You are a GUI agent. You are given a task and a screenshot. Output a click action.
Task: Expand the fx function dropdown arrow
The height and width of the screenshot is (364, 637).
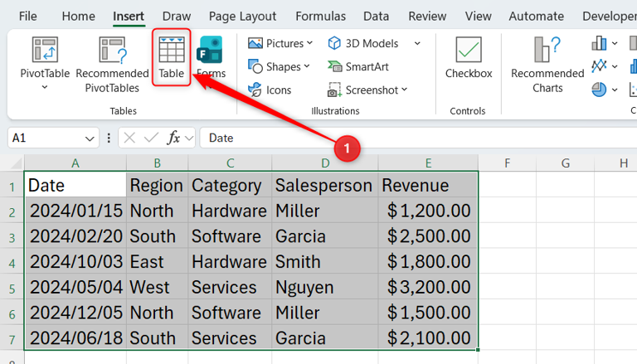tap(189, 138)
